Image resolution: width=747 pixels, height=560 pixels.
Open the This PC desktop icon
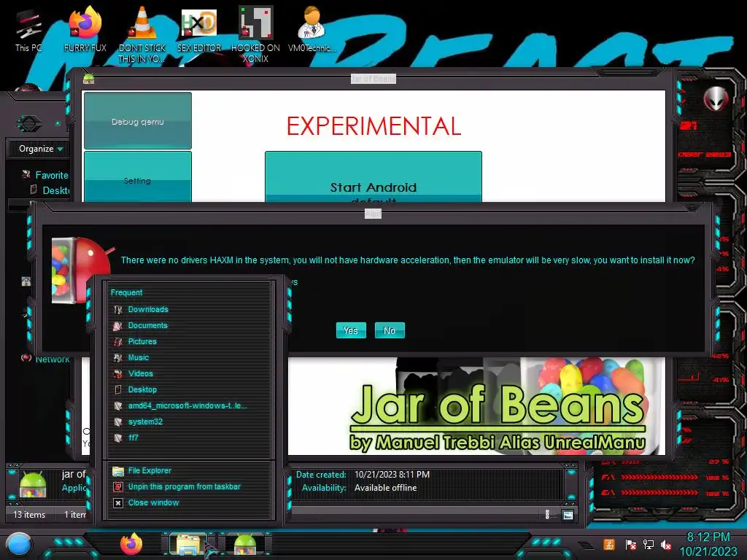click(x=28, y=31)
